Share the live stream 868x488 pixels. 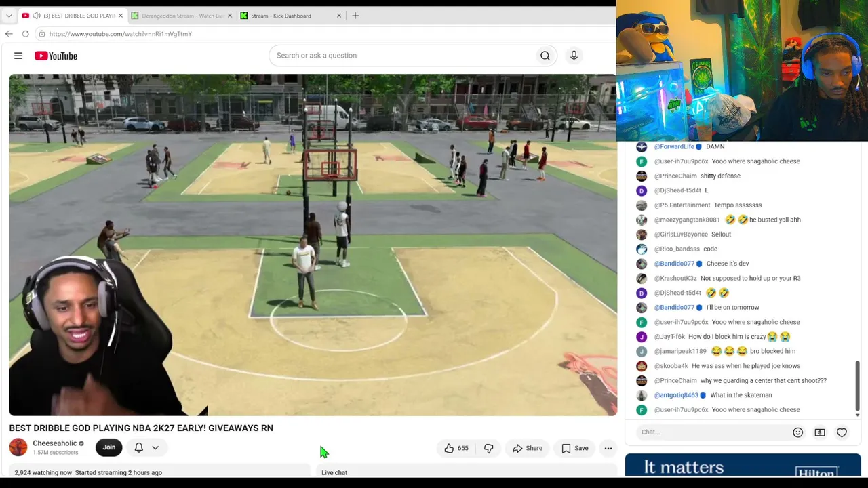tap(528, 448)
